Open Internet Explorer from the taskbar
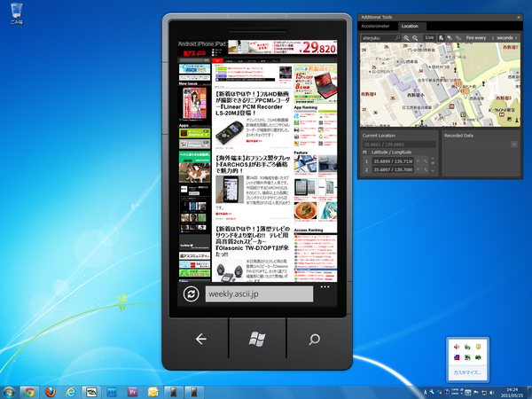Viewport: 532px width, 399px height. [x=71, y=392]
